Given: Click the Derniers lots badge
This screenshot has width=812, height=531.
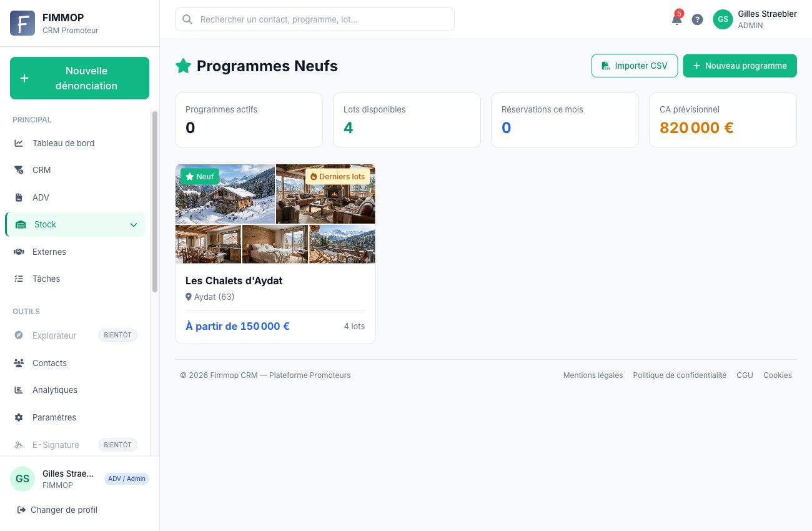Looking at the screenshot, I should click(x=337, y=177).
